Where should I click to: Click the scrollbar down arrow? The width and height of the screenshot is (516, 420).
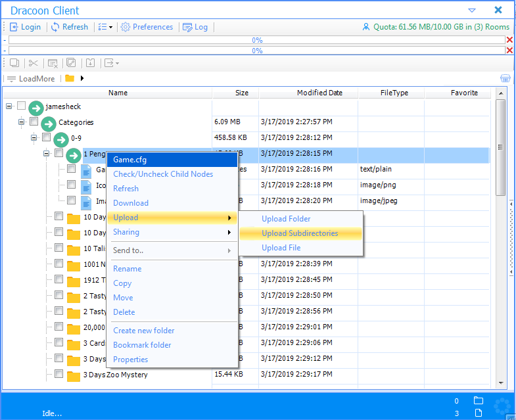point(501,383)
